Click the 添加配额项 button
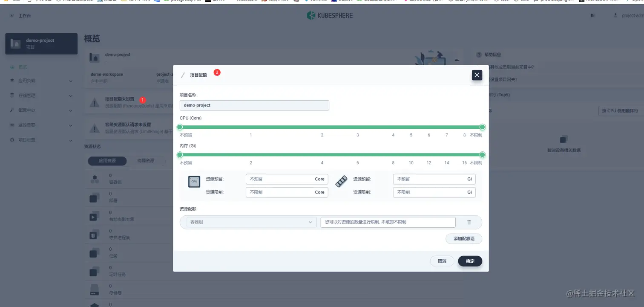644x307 pixels. click(464, 239)
